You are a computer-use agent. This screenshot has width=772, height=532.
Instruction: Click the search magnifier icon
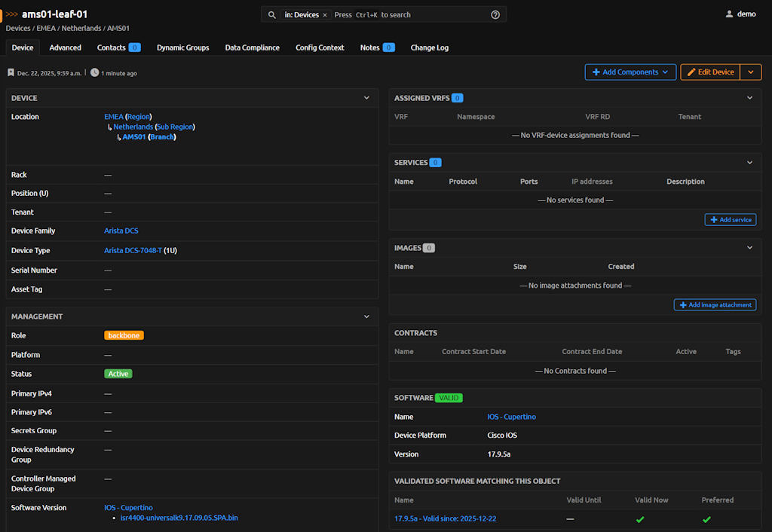(272, 15)
